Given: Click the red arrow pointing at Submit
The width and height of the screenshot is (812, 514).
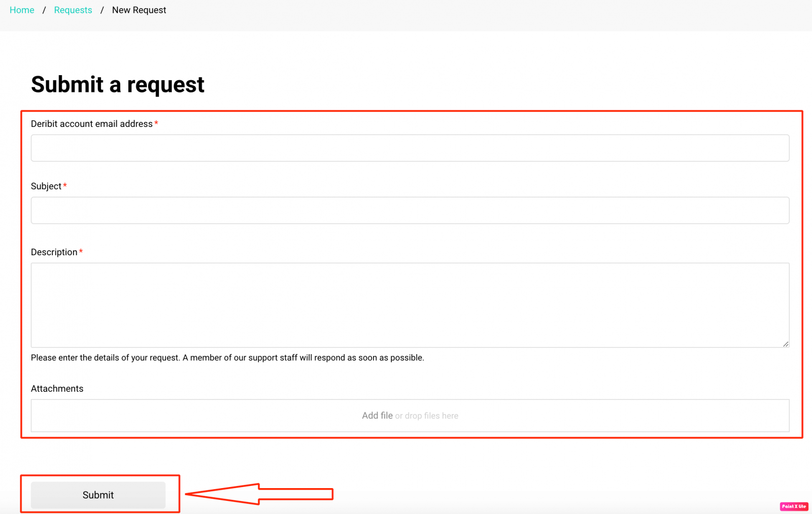Looking at the screenshot, I should pyautogui.click(x=259, y=494).
